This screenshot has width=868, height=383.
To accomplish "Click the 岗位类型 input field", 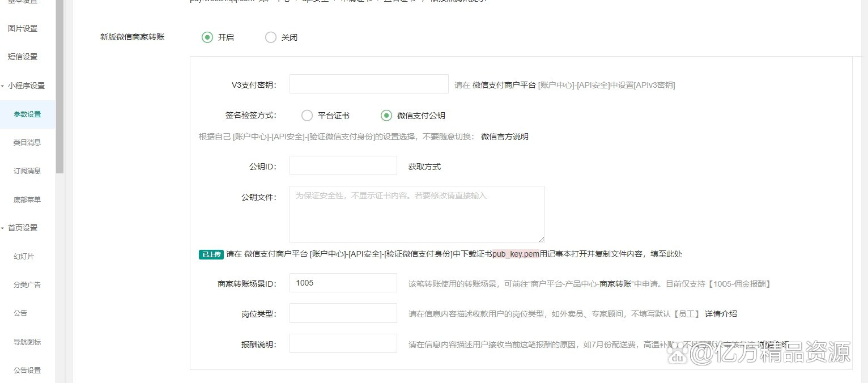I will coord(343,313).
